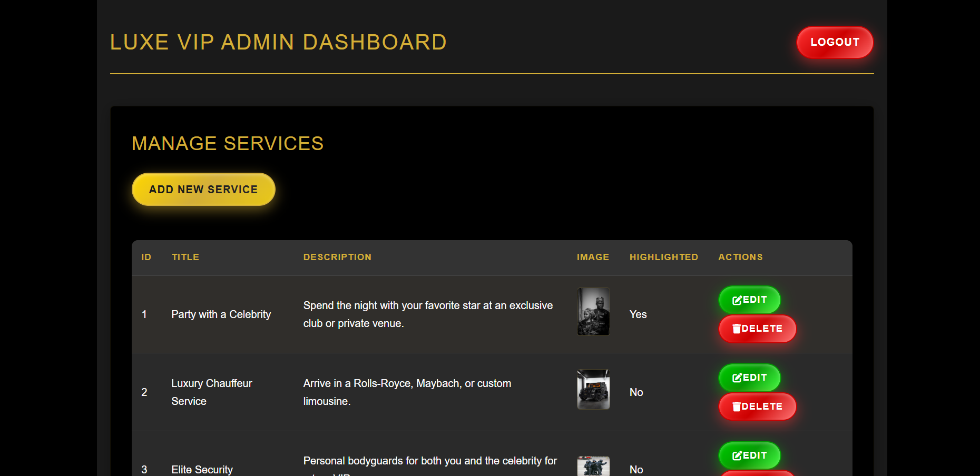Toggle the No highlighted status for Luxury Chauffeur Service
The image size is (980, 476).
point(636,392)
